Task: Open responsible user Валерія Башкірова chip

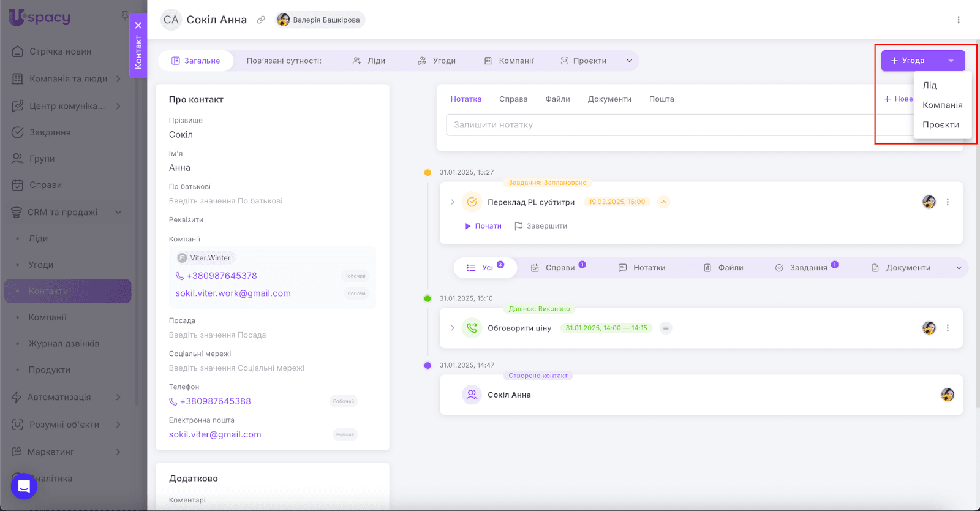Action: [320, 20]
